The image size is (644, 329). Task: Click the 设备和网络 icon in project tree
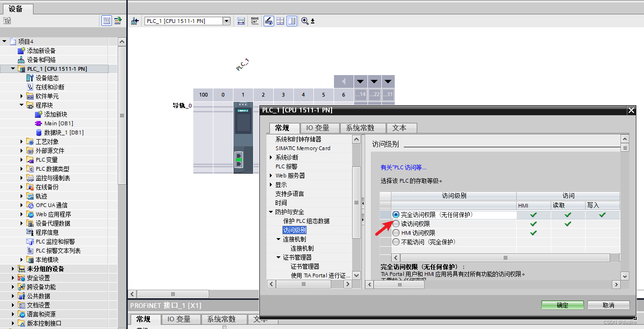click(21, 60)
